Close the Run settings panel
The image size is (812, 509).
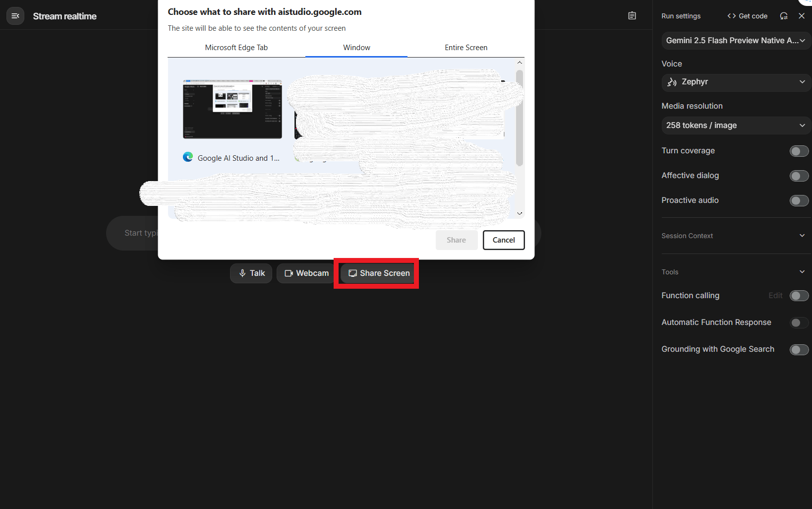point(802,16)
